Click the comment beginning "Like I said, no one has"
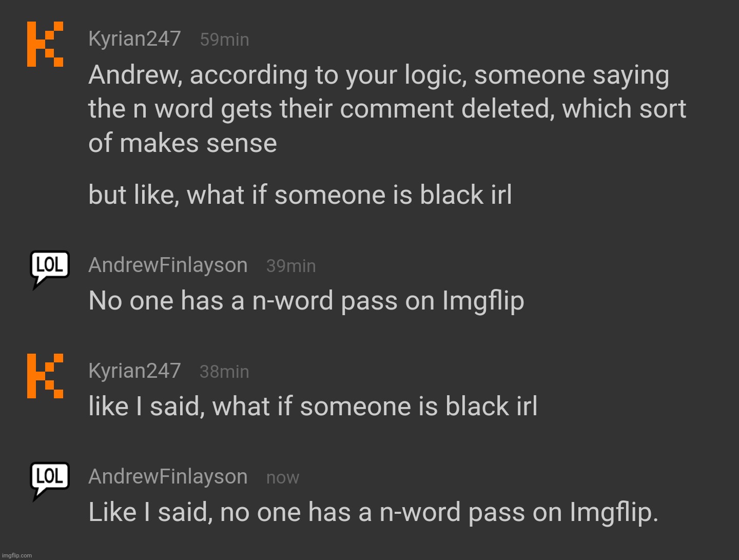This screenshot has width=739, height=560. [x=373, y=512]
